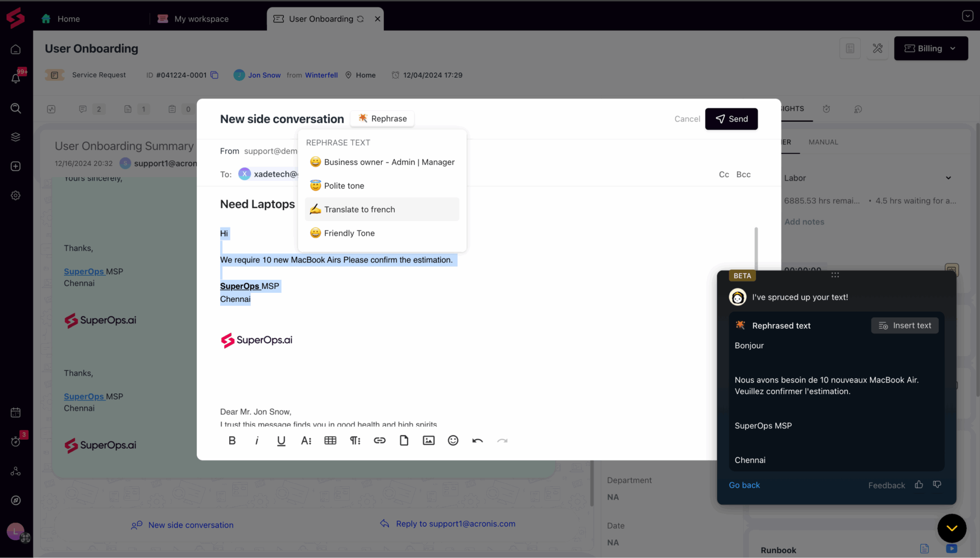Switch to the Home tab

tap(61, 19)
